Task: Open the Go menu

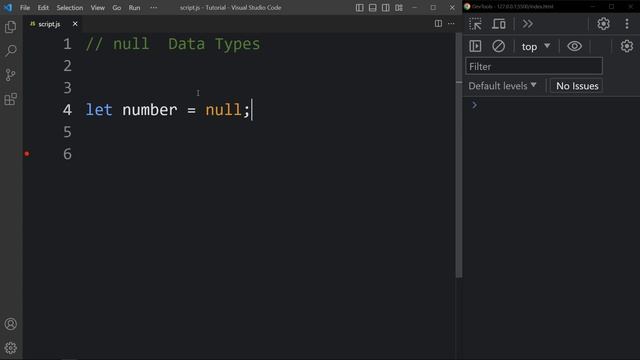Action: [x=117, y=7]
